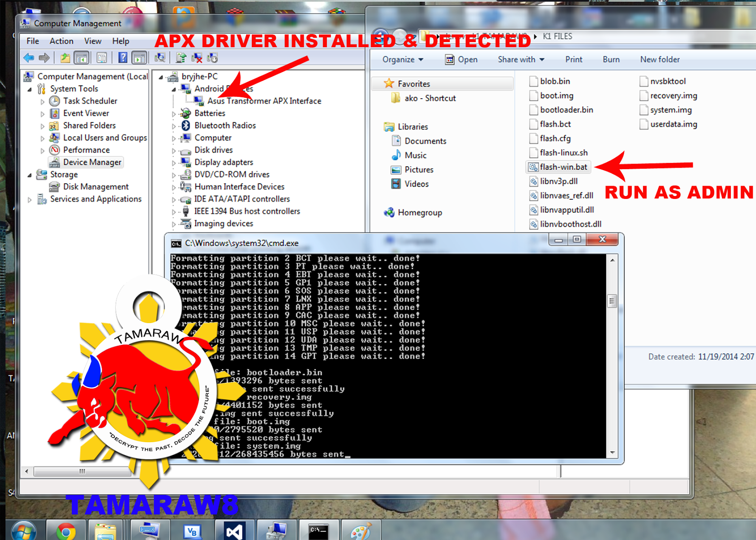Open Windows Explorer from the taskbar

point(105,531)
